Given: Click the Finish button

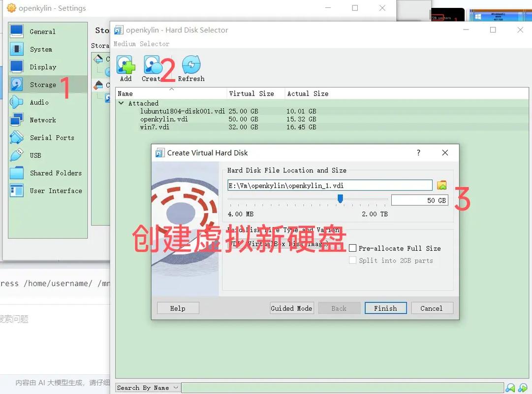Looking at the screenshot, I should pos(385,308).
